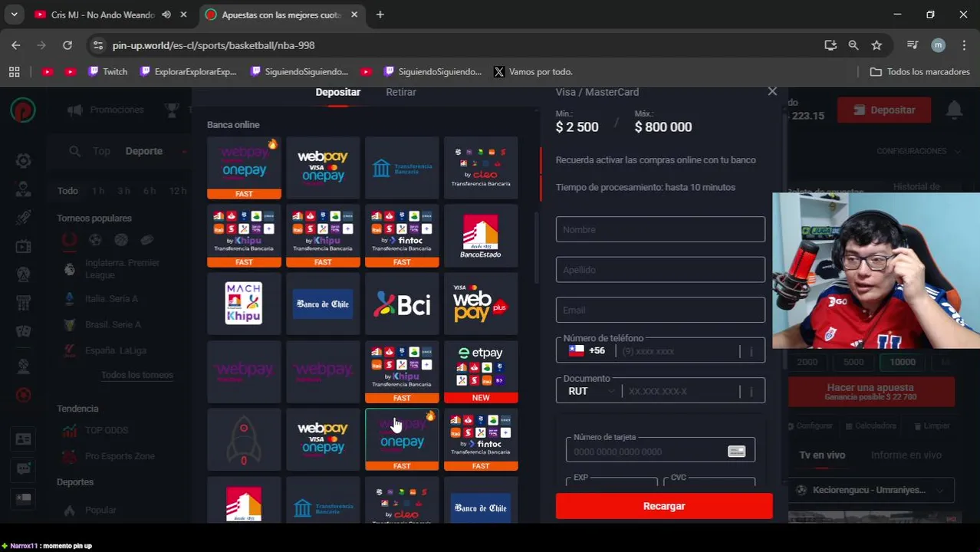Pick the Webpay Plus payment option
The image size is (980, 552).
pyautogui.click(x=481, y=304)
